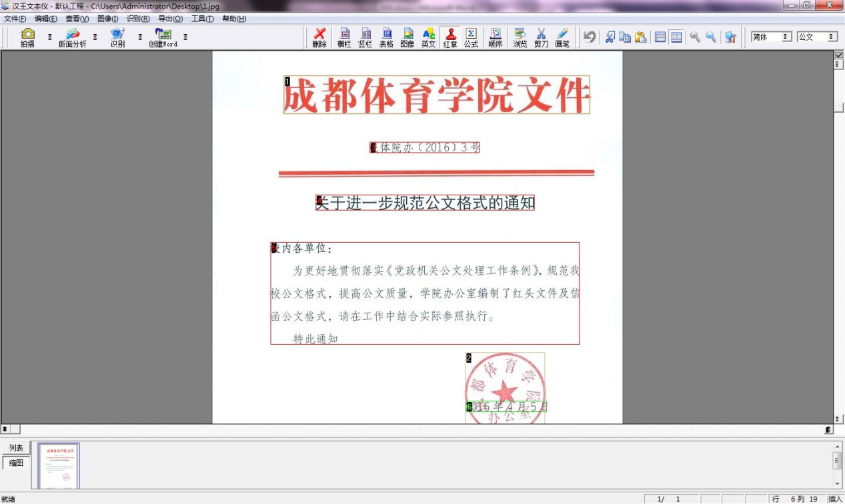Select the page 1 thumbnail
This screenshot has height=504, width=845.
click(59, 465)
